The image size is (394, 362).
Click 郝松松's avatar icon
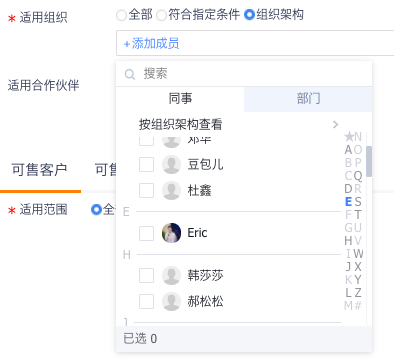(171, 301)
